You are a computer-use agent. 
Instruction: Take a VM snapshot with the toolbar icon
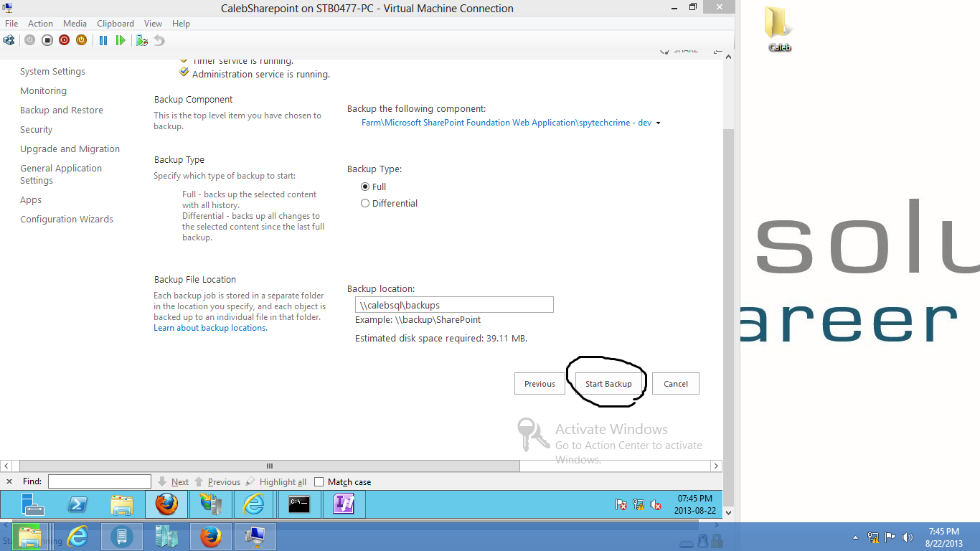(x=142, y=40)
